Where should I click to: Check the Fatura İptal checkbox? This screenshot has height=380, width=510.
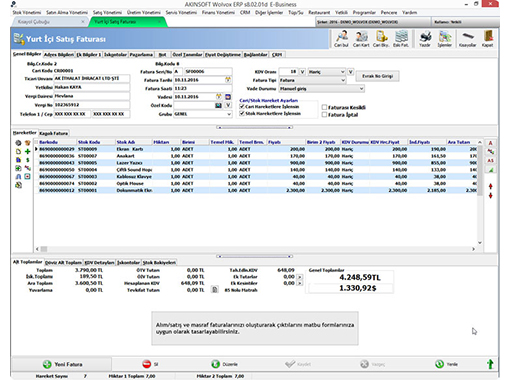click(x=324, y=115)
